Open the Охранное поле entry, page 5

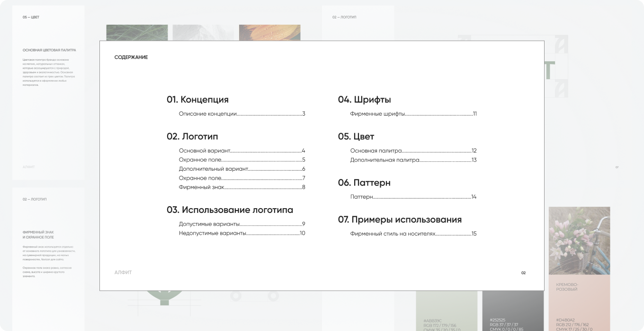[242, 160]
